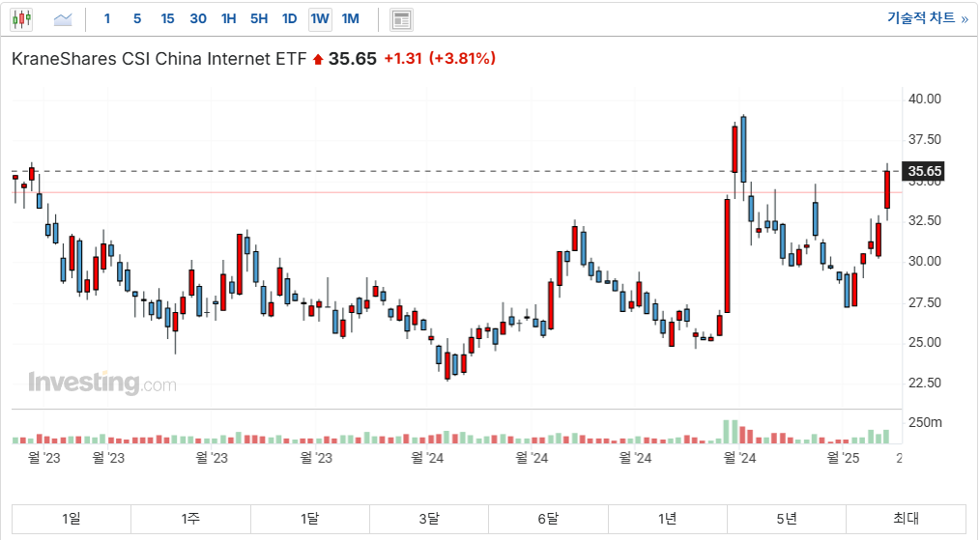Click the '25 date label on the time axis

pos(843,458)
